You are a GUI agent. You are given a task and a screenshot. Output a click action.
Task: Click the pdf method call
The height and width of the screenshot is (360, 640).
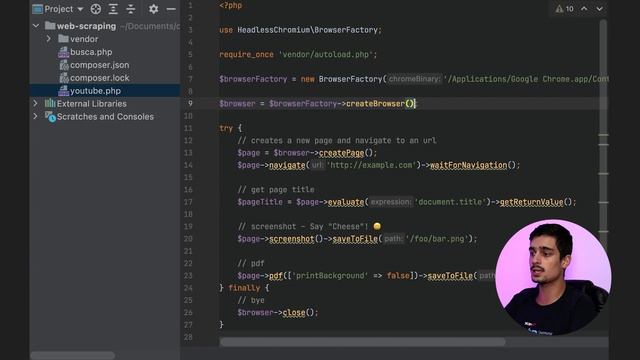tap(276, 276)
